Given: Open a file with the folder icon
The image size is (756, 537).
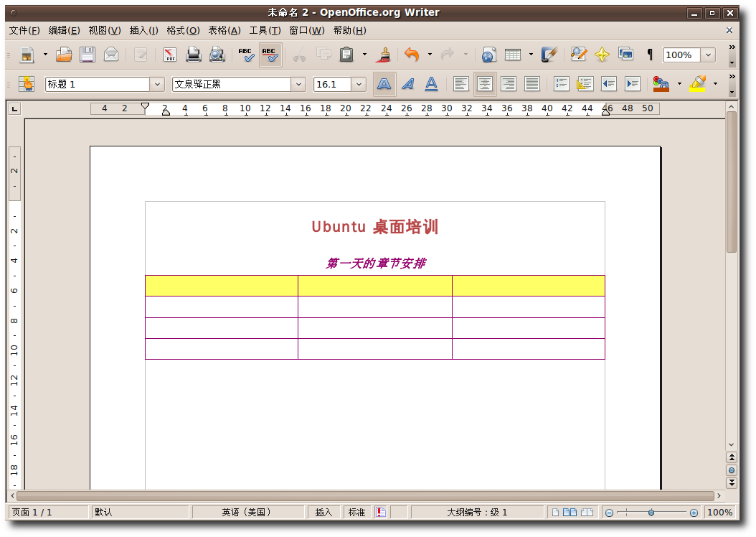Looking at the screenshot, I should click(64, 55).
